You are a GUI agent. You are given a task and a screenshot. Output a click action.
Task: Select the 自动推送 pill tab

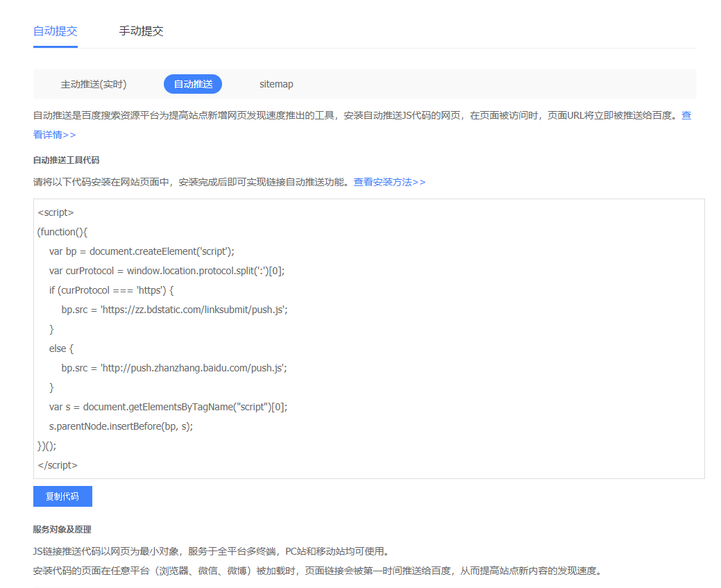(x=193, y=84)
